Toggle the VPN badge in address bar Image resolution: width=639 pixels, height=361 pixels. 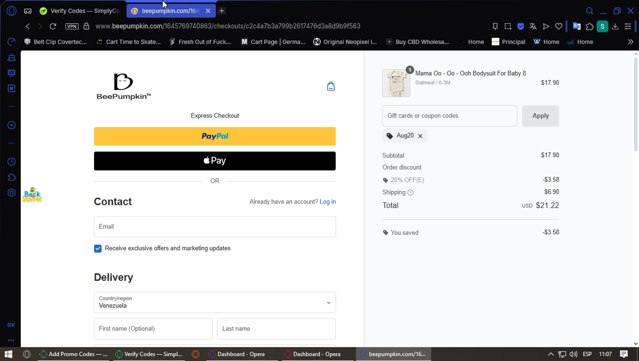[x=72, y=26]
